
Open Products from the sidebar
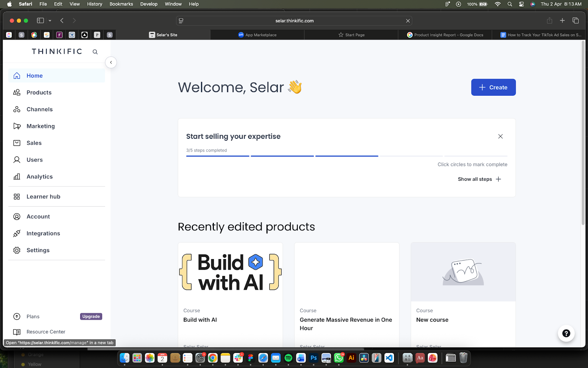pos(39,92)
